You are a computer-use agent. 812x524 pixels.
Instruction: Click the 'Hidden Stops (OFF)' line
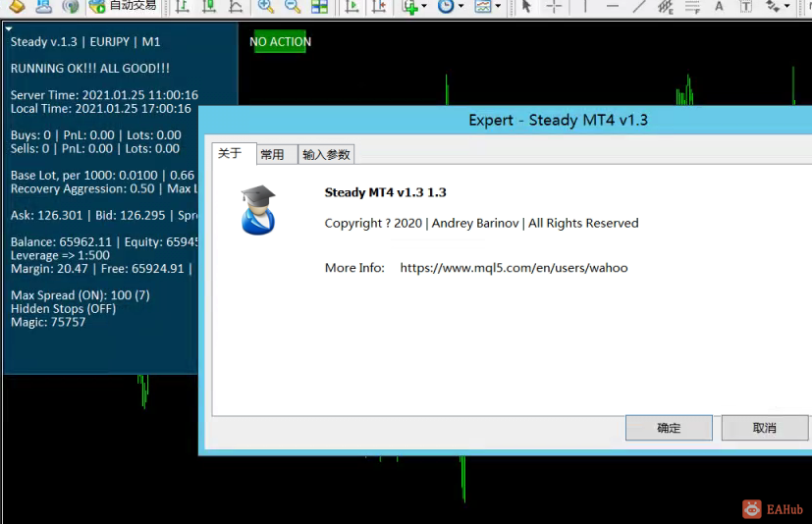click(63, 308)
